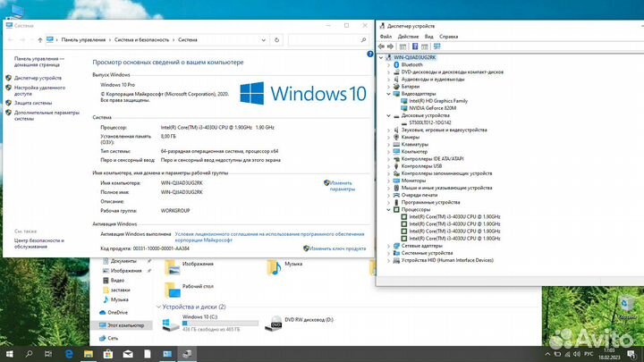Launch Microsoft Edge from the taskbar
Image resolution: width=644 pixels, height=362 pixels.
tap(69, 354)
